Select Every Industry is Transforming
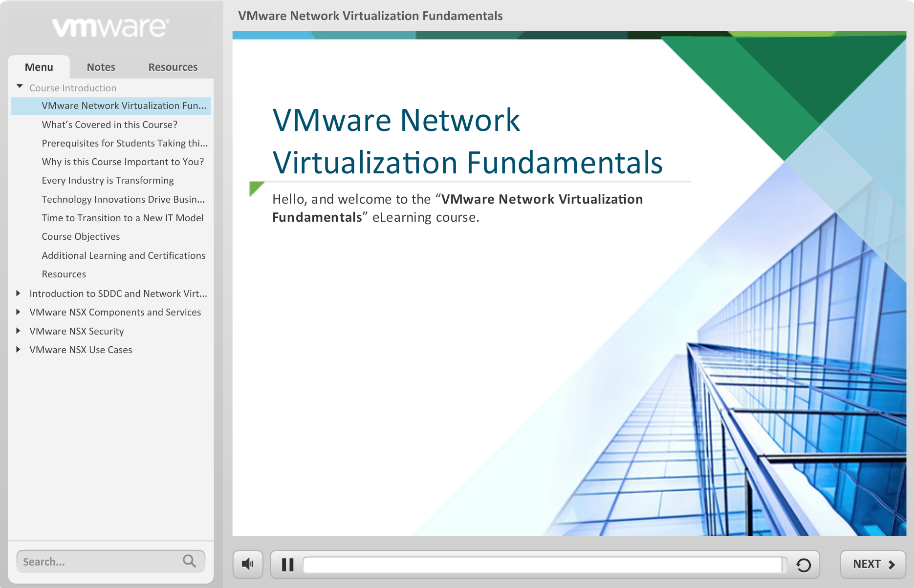 108,180
